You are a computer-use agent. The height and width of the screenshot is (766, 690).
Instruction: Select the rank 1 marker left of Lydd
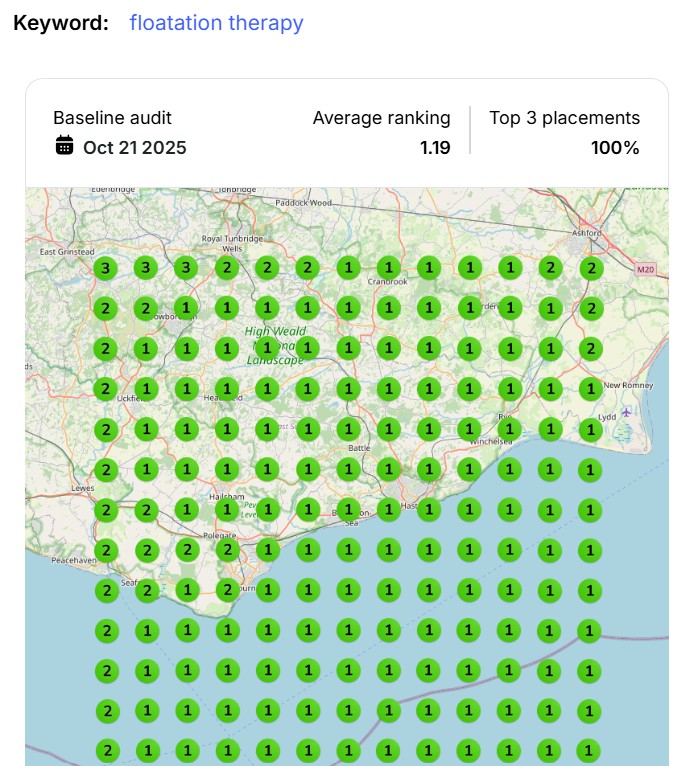590,429
